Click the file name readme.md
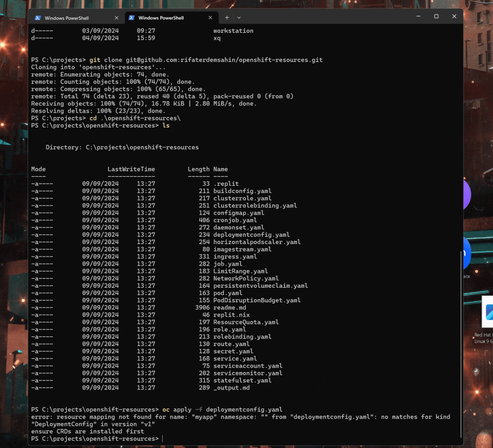493x448 pixels. coord(230,307)
